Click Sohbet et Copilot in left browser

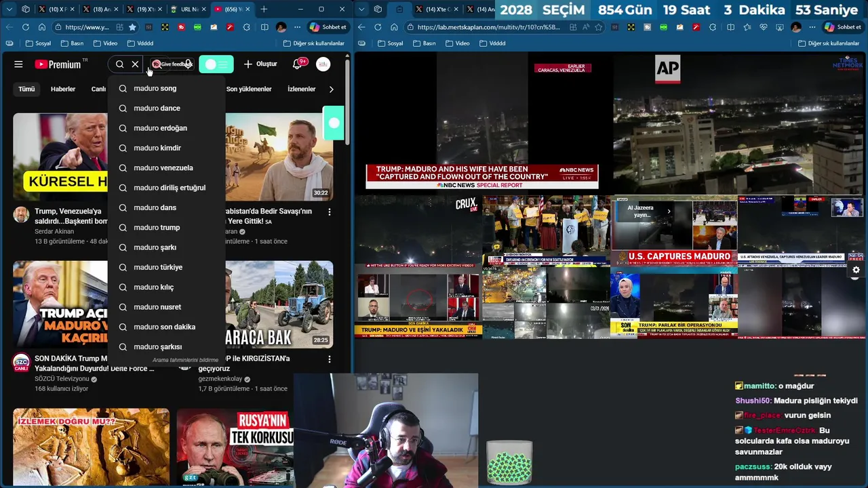coord(328,27)
